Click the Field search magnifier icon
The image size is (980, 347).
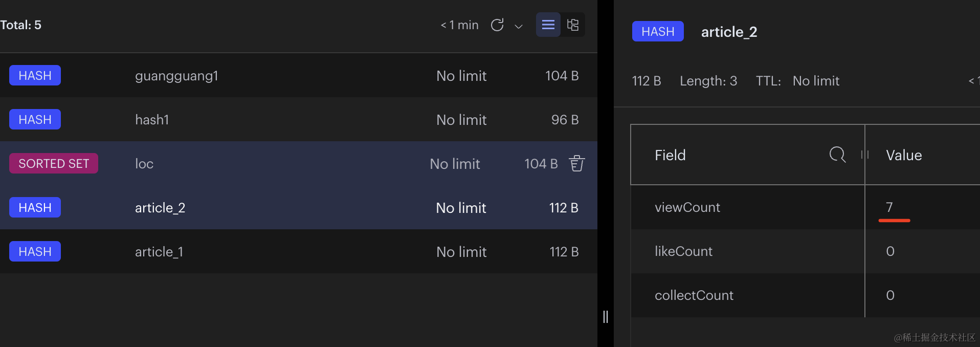(837, 154)
